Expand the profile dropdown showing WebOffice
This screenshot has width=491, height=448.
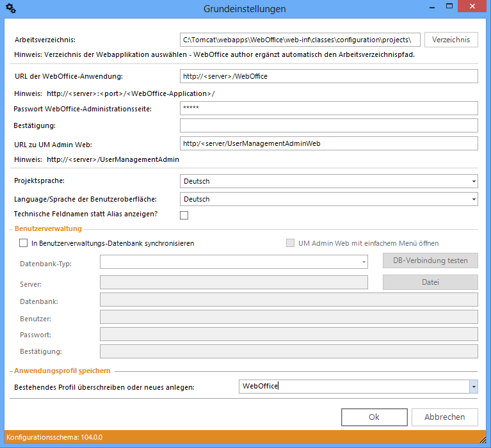[473, 386]
